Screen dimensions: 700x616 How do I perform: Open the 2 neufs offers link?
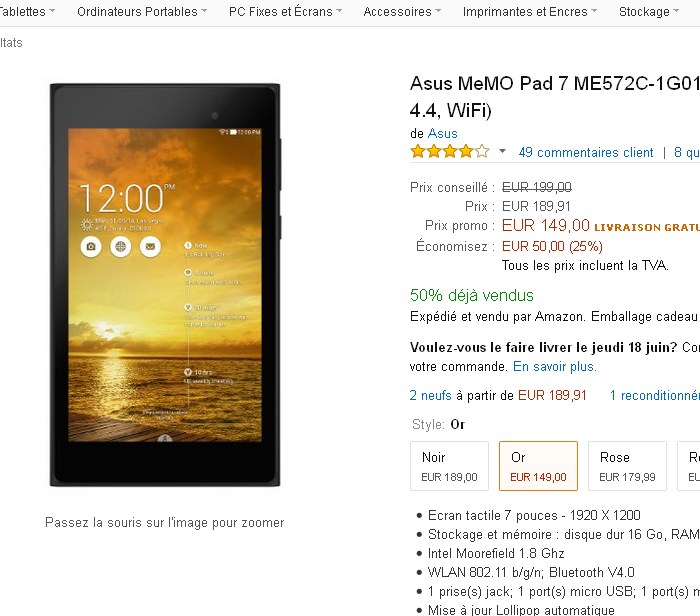coord(433,395)
